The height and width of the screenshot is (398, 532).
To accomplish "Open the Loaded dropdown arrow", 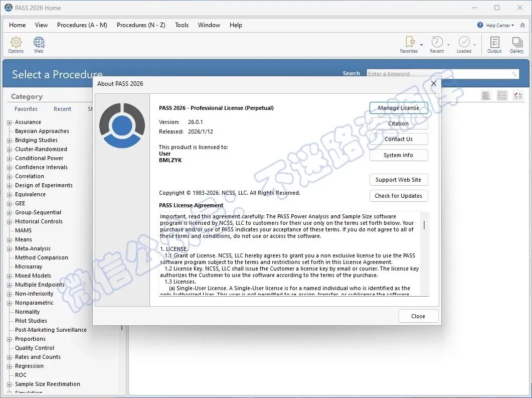I will [475, 45].
